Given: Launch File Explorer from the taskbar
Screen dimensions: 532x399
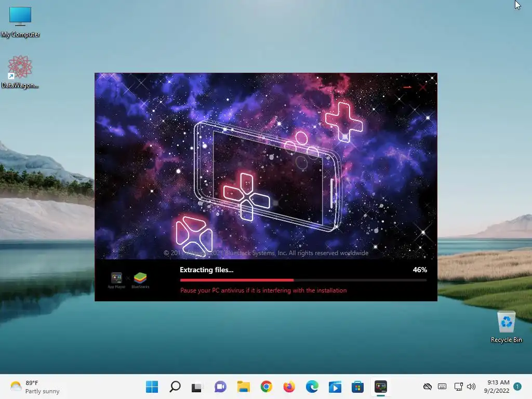Looking at the screenshot, I should 244,387.
